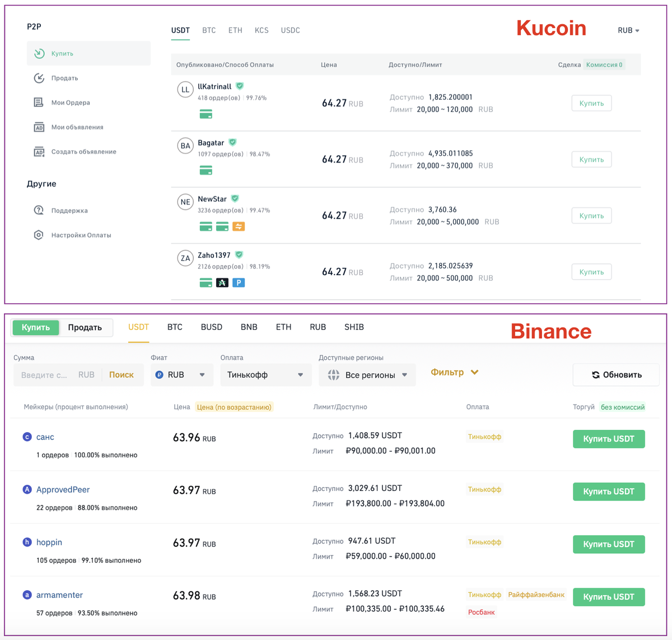
Task: Click the verified badge next to Bagatar
Action: click(232, 142)
